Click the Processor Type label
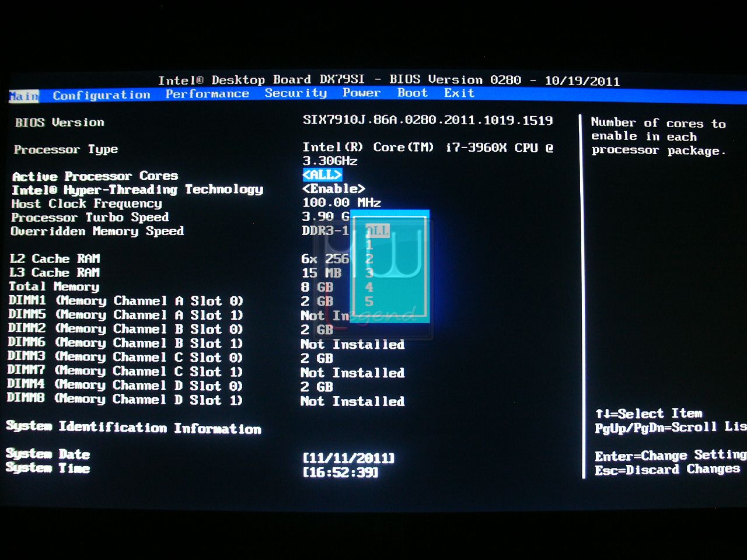 pos(66,150)
